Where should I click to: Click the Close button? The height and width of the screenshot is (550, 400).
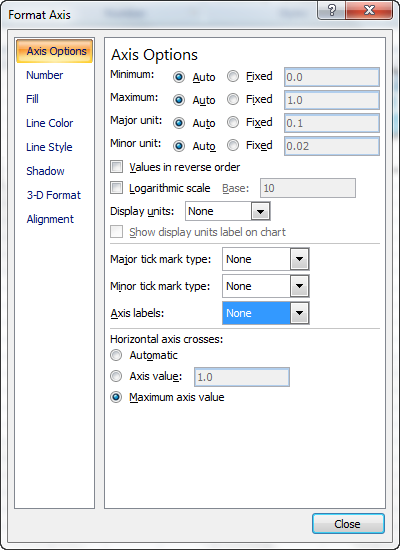(x=348, y=524)
